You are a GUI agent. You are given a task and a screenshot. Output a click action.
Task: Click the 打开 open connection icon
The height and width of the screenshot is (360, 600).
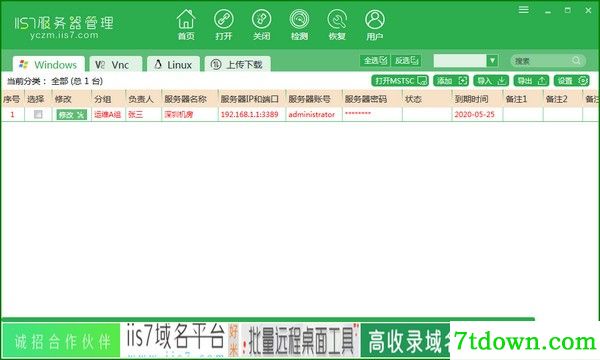[x=223, y=24]
